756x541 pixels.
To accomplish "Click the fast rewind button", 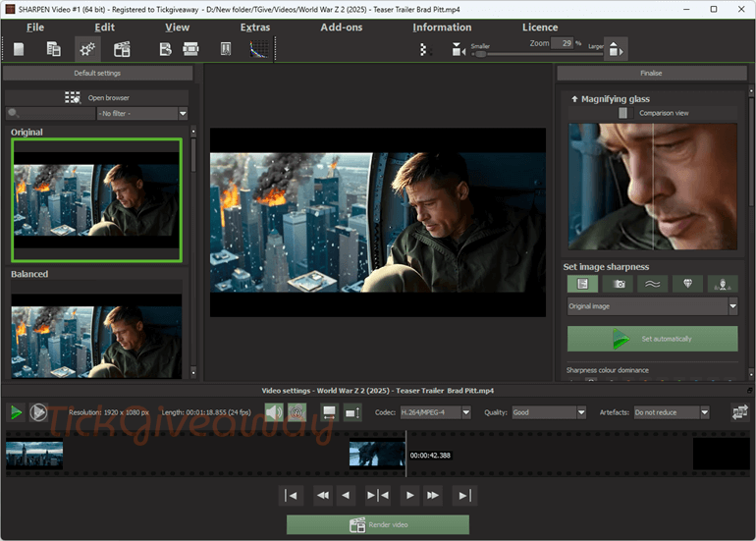I will [x=323, y=496].
